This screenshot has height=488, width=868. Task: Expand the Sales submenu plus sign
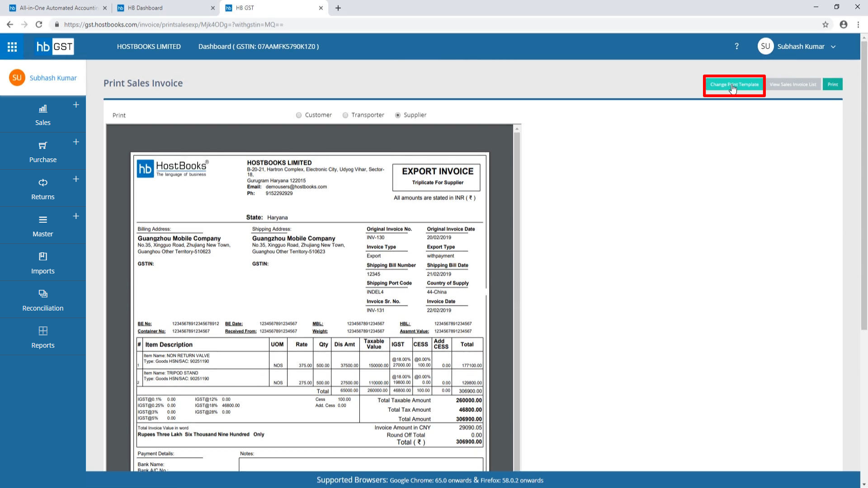point(76,105)
